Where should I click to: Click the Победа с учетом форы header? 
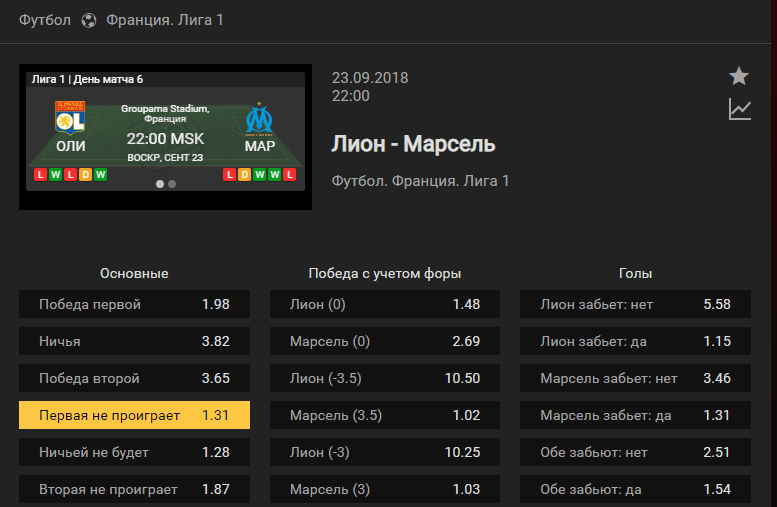pyautogui.click(x=385, y=273)
